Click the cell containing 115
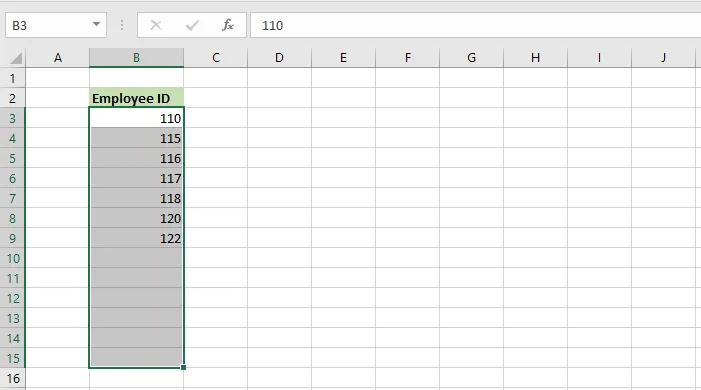 tap(136, 138)
